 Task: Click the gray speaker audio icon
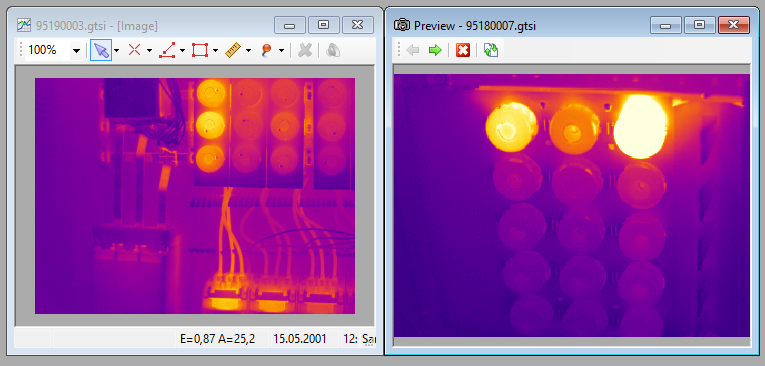point(333,50)
